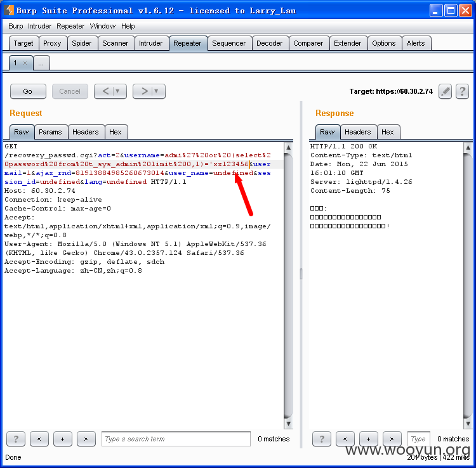Open Repeater help question mark icon
The height and width of the screenshot is (468, 476).
pos(462,91)
